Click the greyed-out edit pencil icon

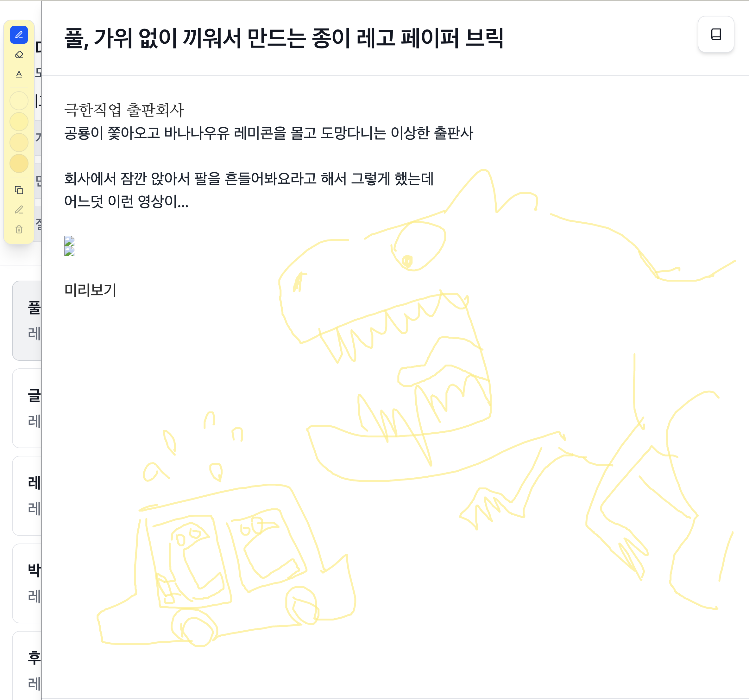tap(19, 210)
